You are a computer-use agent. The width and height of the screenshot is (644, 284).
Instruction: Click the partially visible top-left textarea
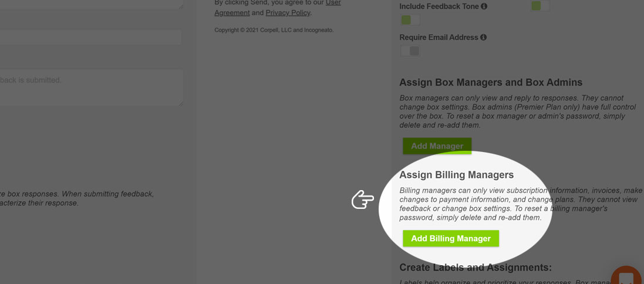point(92,5)
